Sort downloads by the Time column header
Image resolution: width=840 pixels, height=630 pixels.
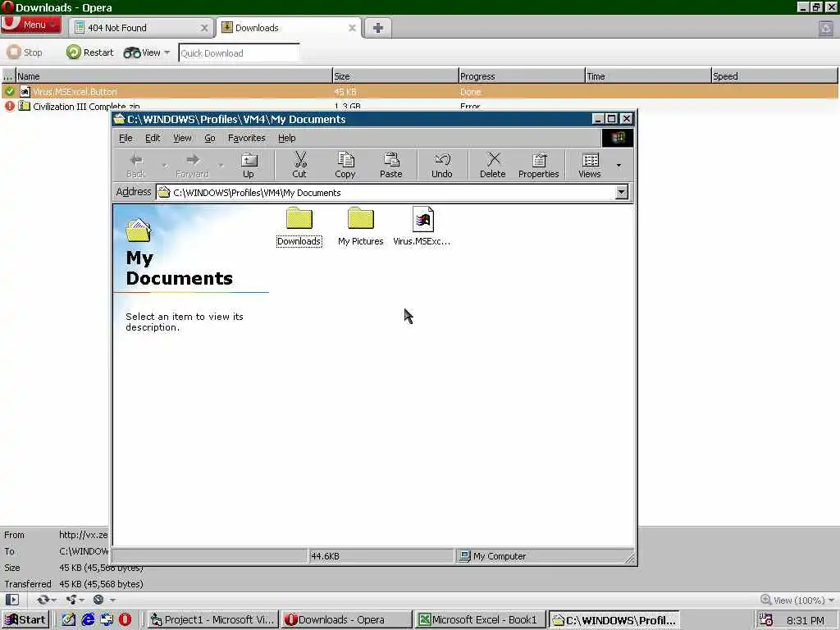[x=648, y=76]
